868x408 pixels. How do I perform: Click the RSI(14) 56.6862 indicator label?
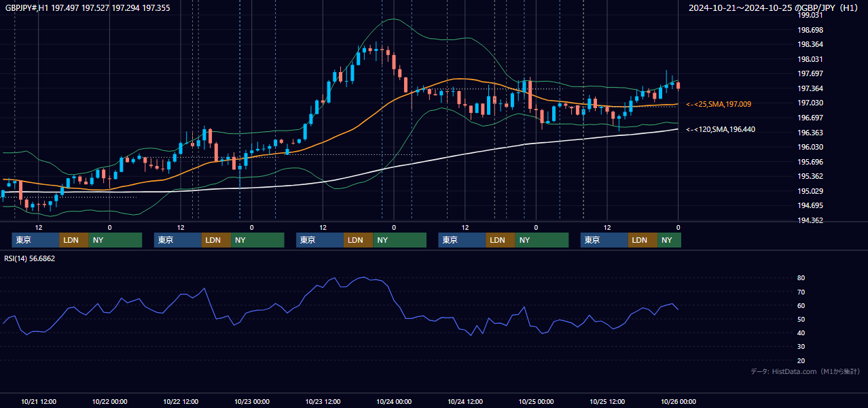pos(30,258)
